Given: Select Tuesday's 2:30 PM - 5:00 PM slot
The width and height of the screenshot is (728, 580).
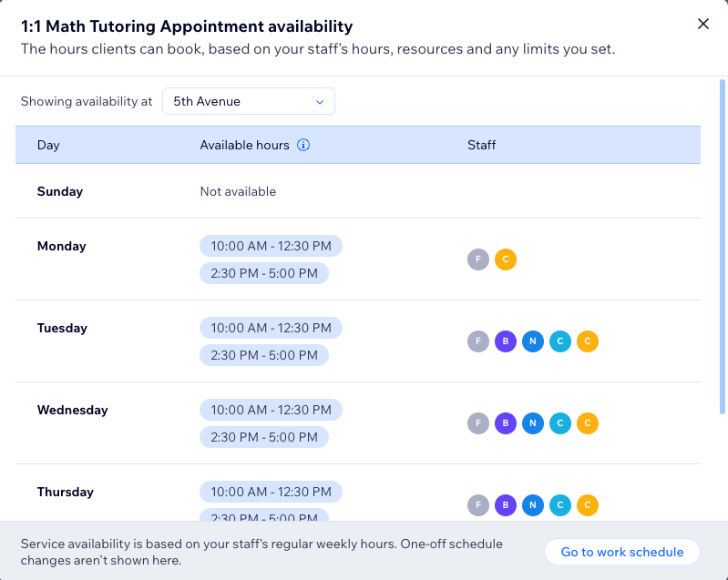Looking at the screenshot, I should 264,355.
